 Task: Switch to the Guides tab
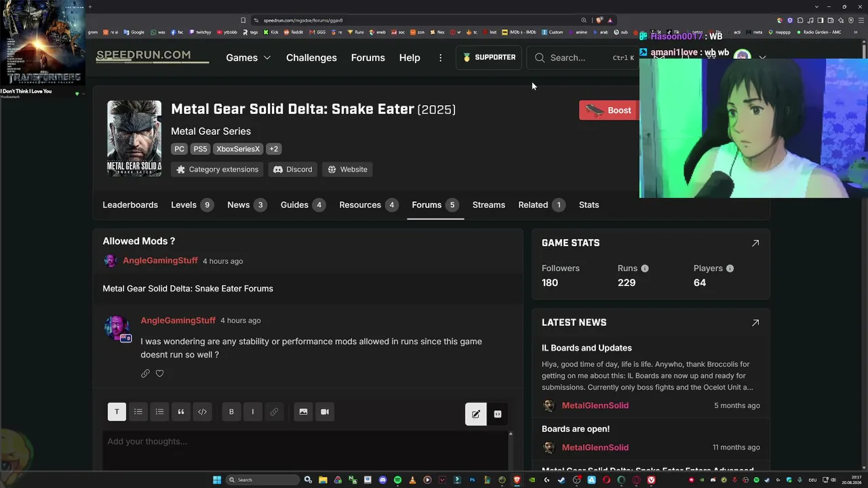(303, 205)
